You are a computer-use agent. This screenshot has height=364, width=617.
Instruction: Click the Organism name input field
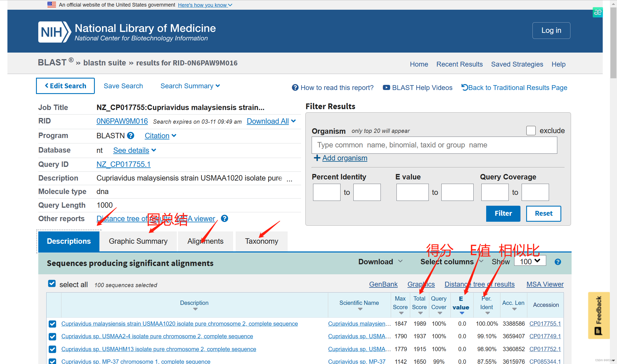coord(434,145)
